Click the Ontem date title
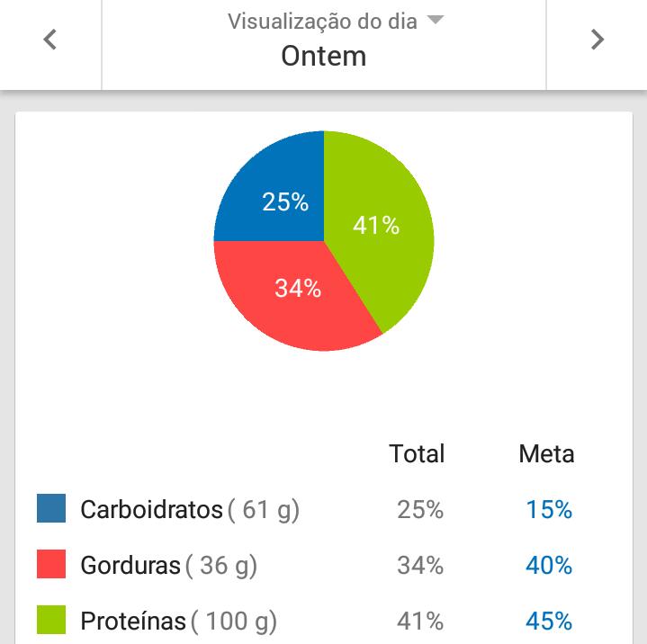The image size is (647, 644). pyautogui.click(x=323, y=56)
